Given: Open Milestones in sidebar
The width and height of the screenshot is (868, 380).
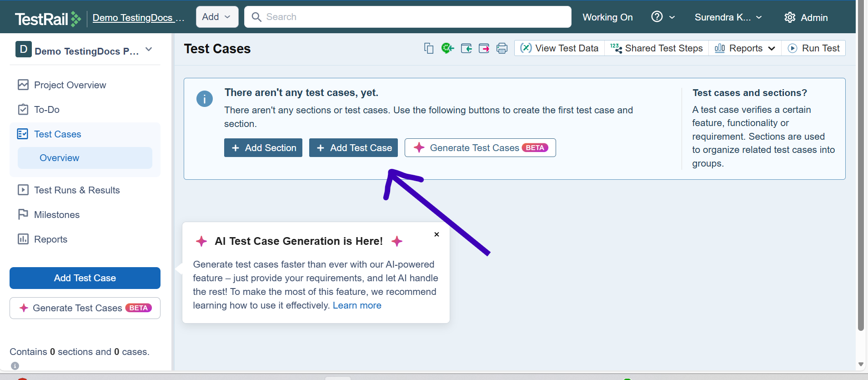Looking at the screenshot, I should click(x=56, y=215).
